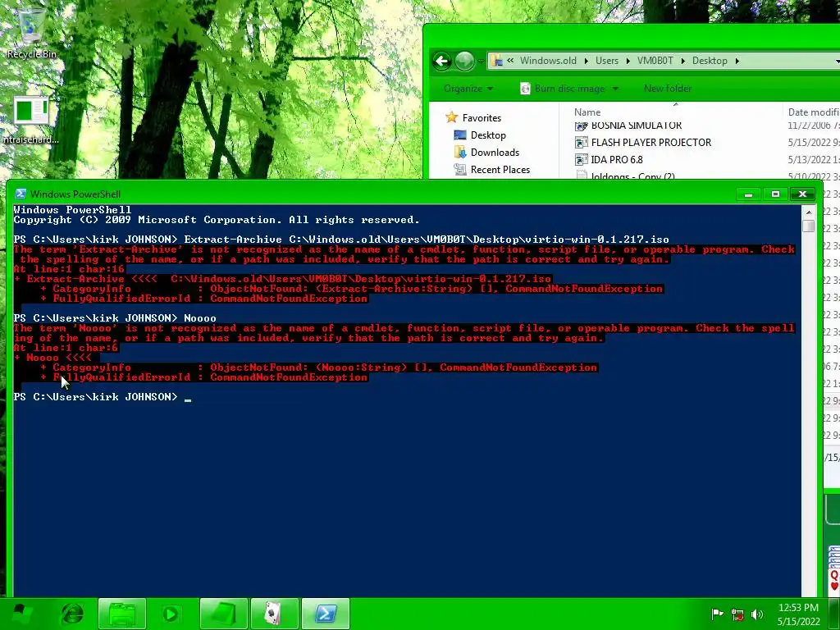
Task: Click the Extract-Archive command text line
Action: [x=340, y=240]
